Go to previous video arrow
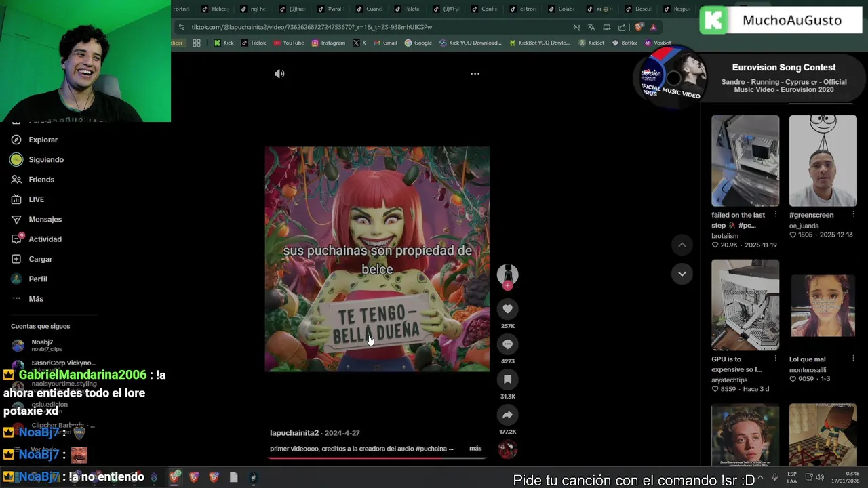Viewport: 868px width, 488px height. (682, 245)
